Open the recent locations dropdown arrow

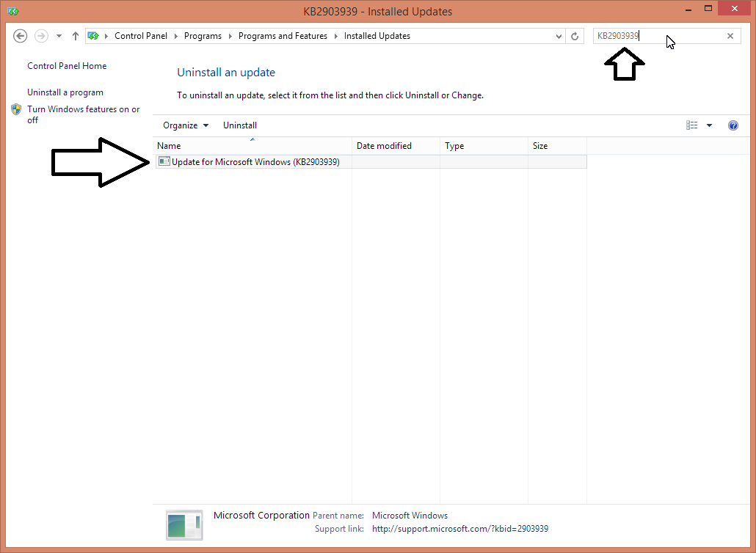coord(59,36)
